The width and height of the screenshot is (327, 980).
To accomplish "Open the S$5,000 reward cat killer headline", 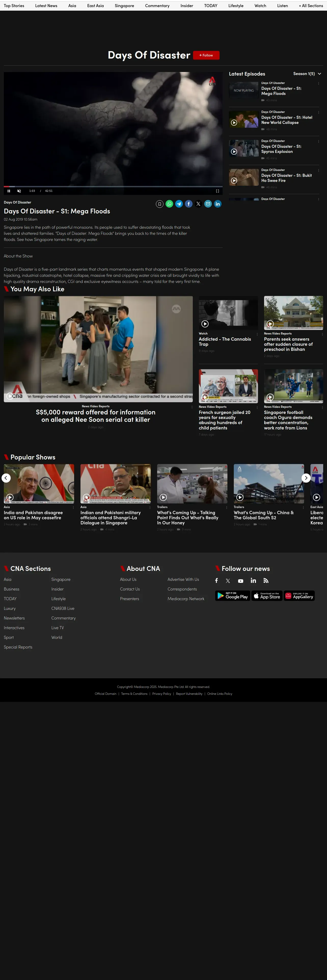I will click(96, 416).
